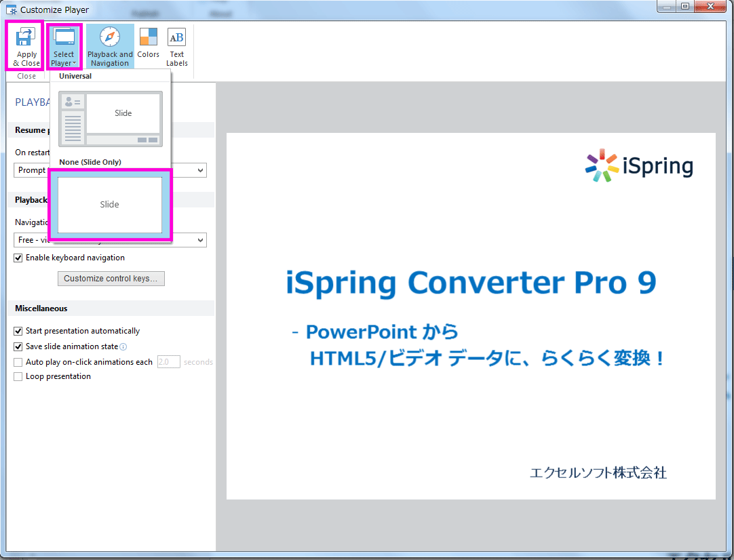This screenshot has width=734, height=560.
Task: Choose the Universal player layout thumbnail
Action: coord(111,119)
